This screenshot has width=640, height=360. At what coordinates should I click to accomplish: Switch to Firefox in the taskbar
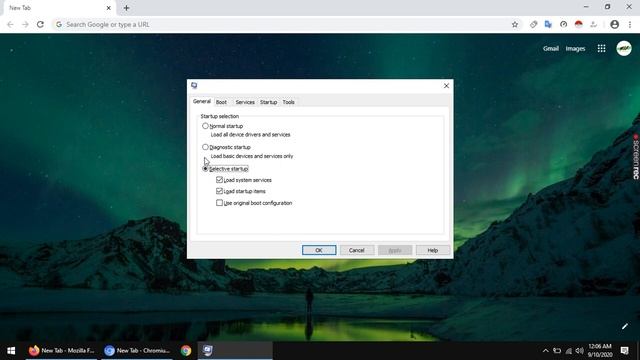[61, 351]
